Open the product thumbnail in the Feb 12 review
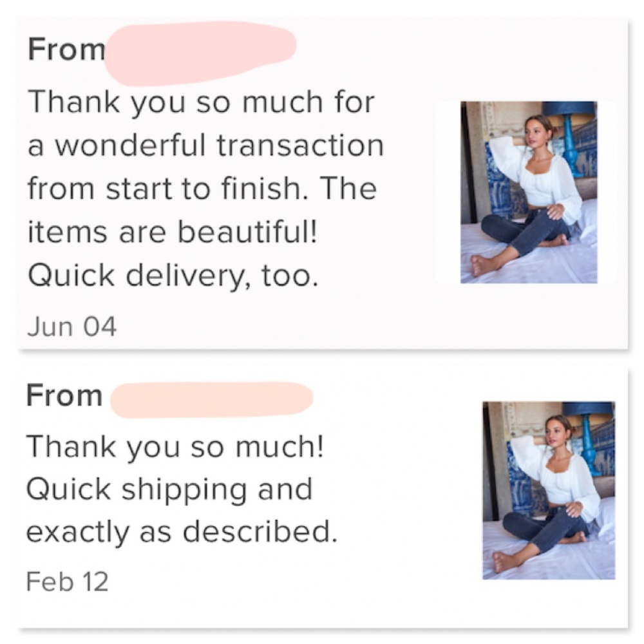644x644 pixels. (x=549, y=490)
